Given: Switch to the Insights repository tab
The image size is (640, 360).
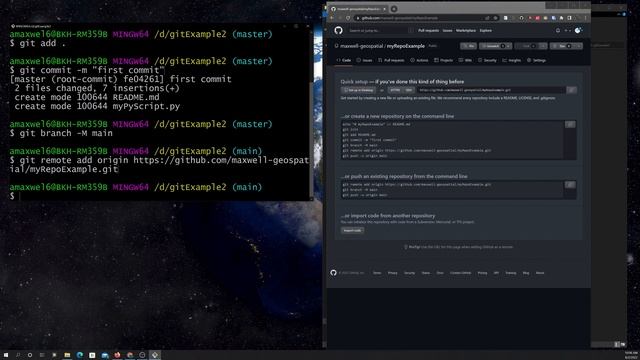Looking at the screenshot, I should 512,60.
